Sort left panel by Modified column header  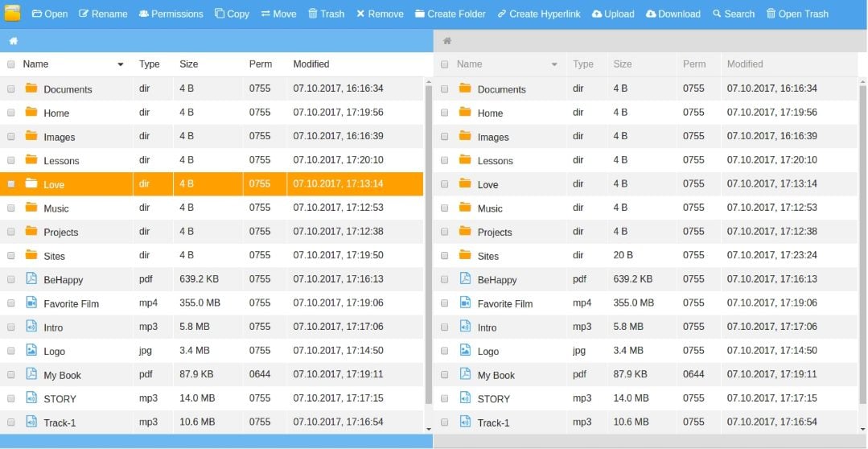click(311, 64)
